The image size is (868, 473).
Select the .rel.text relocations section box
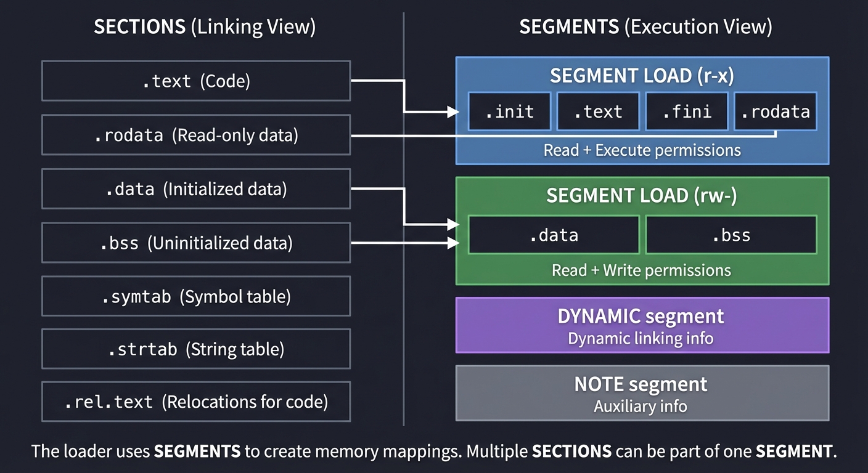195,401
